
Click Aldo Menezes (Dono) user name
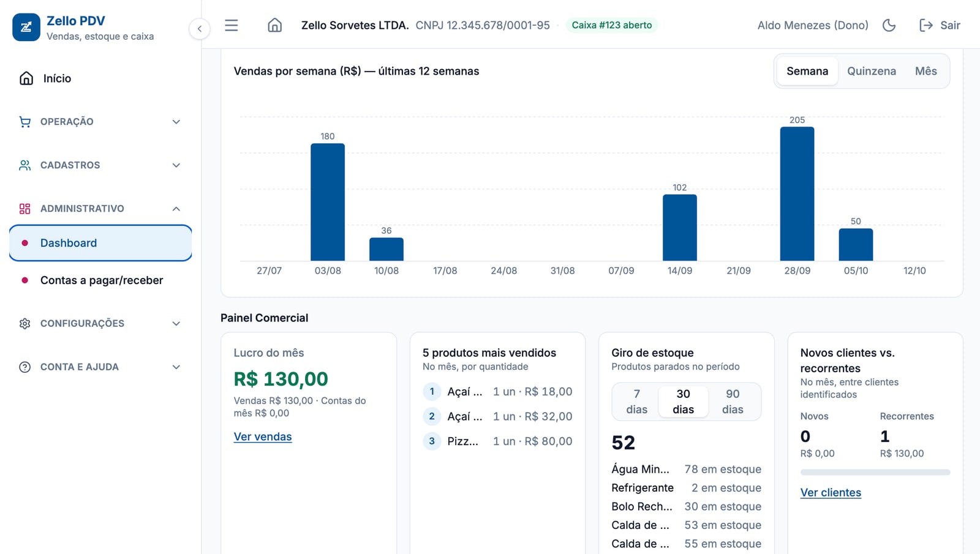813,25
